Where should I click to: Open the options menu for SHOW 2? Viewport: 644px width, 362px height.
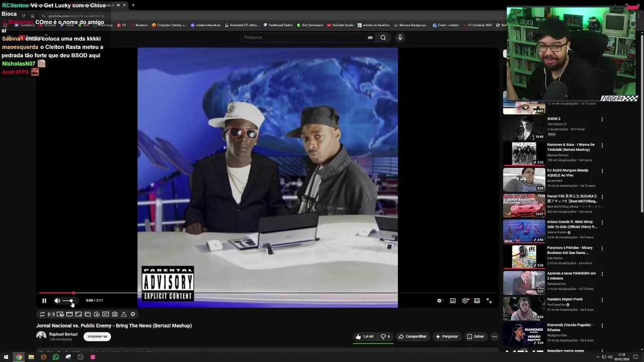(x=602, y=120)
